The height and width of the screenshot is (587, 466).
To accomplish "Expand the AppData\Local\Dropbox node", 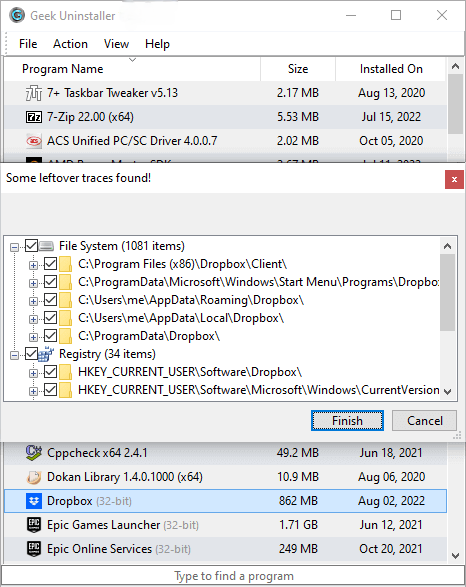I will coord(33,319).
